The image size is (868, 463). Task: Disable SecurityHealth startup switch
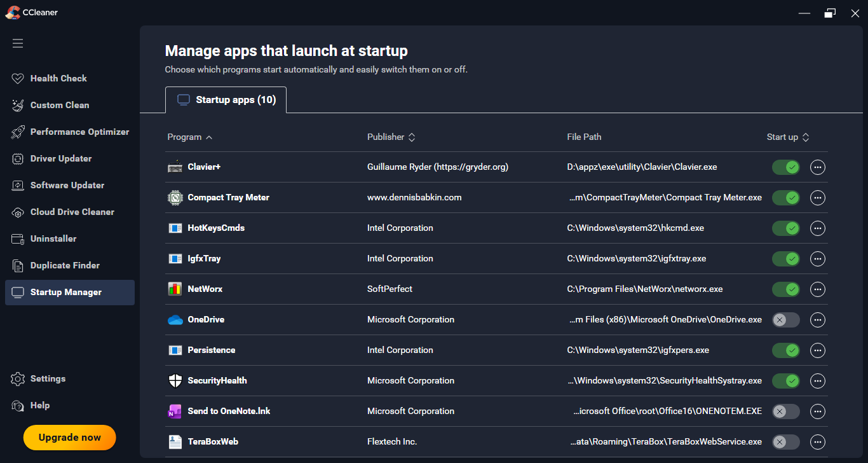pos(785,381)
